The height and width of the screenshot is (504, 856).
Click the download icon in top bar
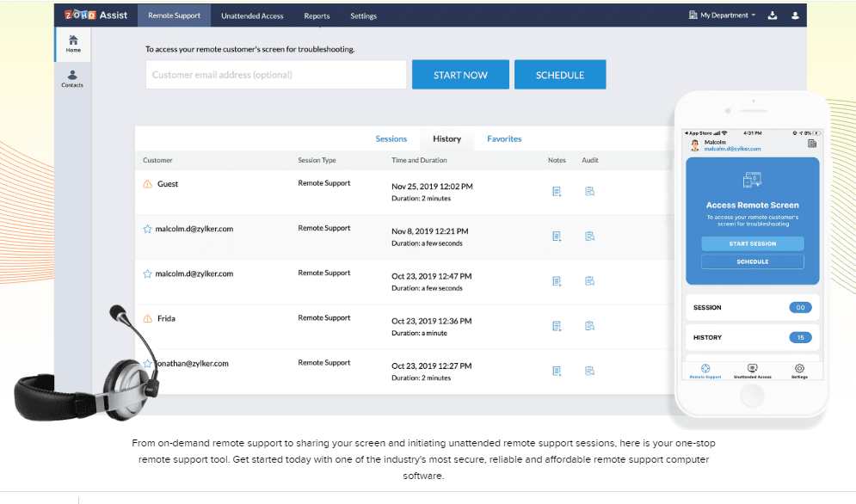pos(773,15)
